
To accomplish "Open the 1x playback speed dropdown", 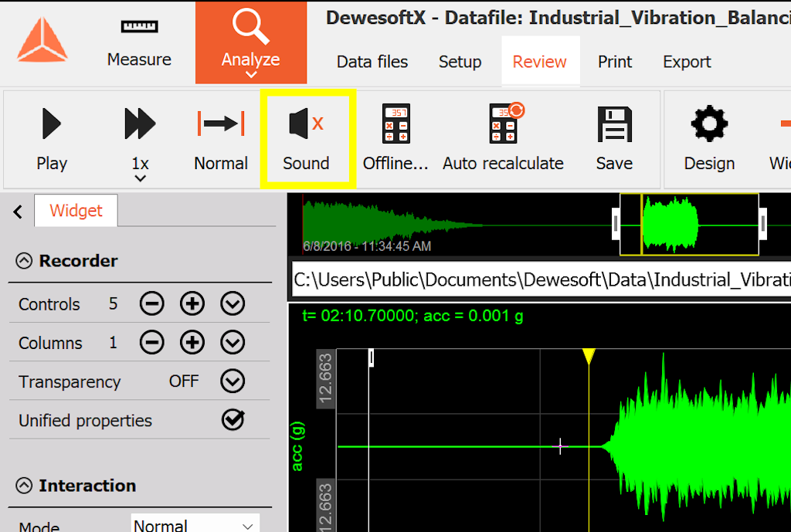I will click(141, 144).
